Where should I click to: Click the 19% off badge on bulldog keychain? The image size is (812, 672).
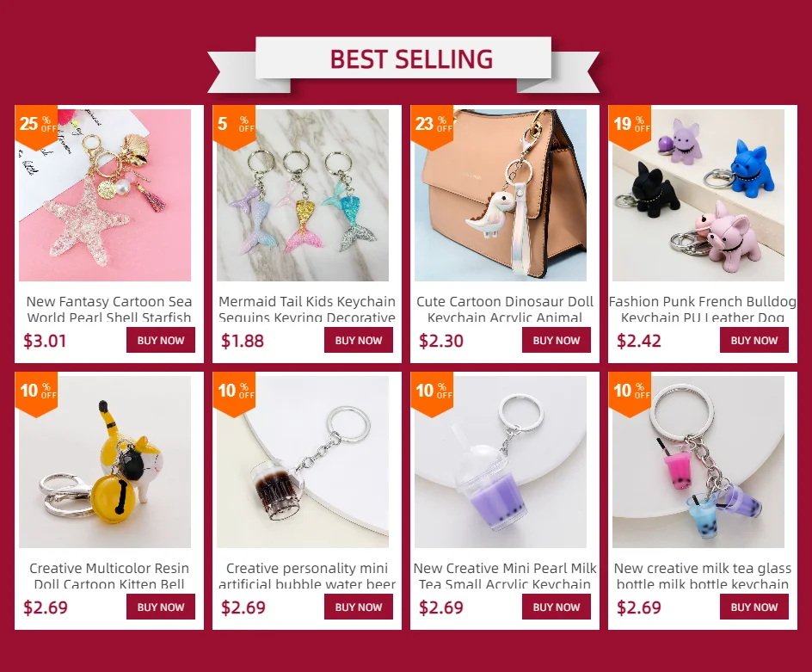tap(630, 127)
